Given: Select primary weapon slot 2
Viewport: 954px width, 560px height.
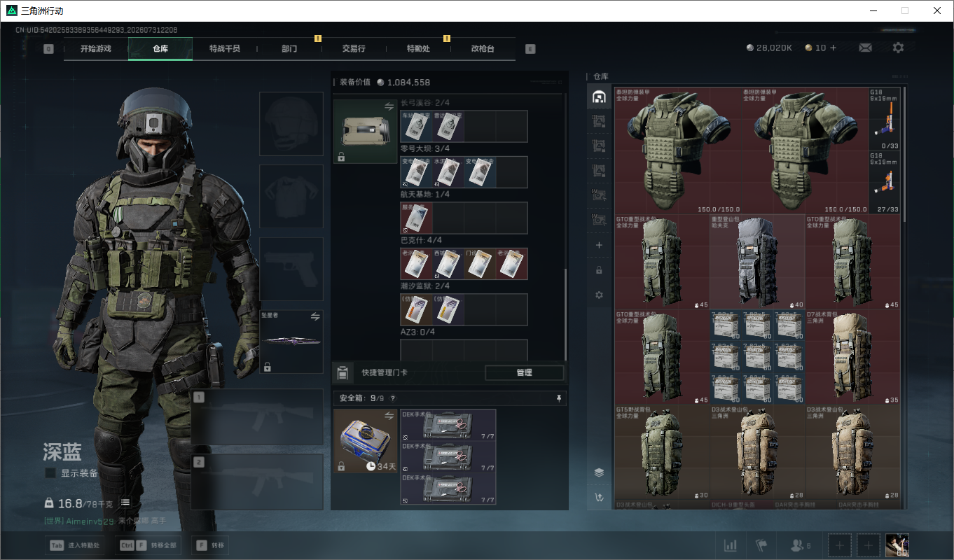Looking at the screenshot, I should 257,482.
